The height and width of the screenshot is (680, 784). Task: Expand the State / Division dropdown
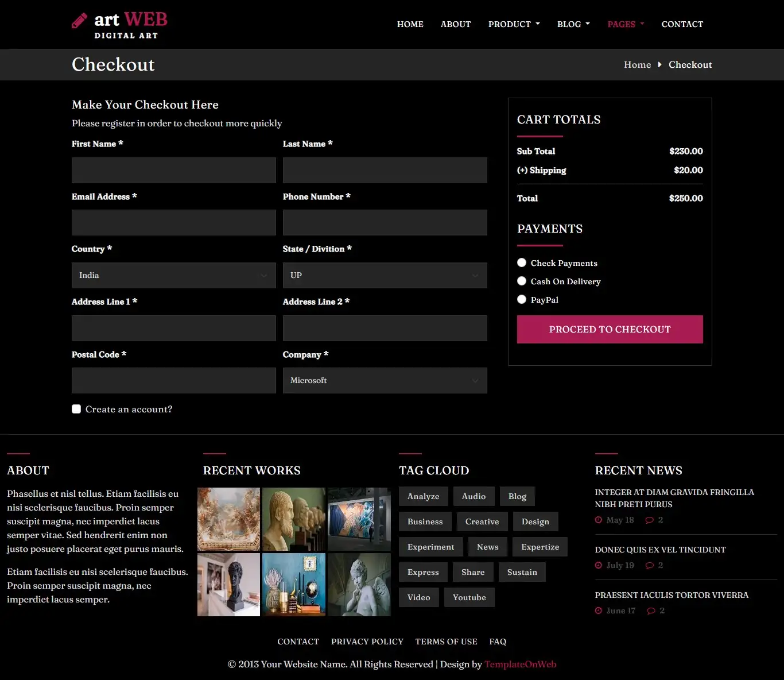(x=385, y=275)
